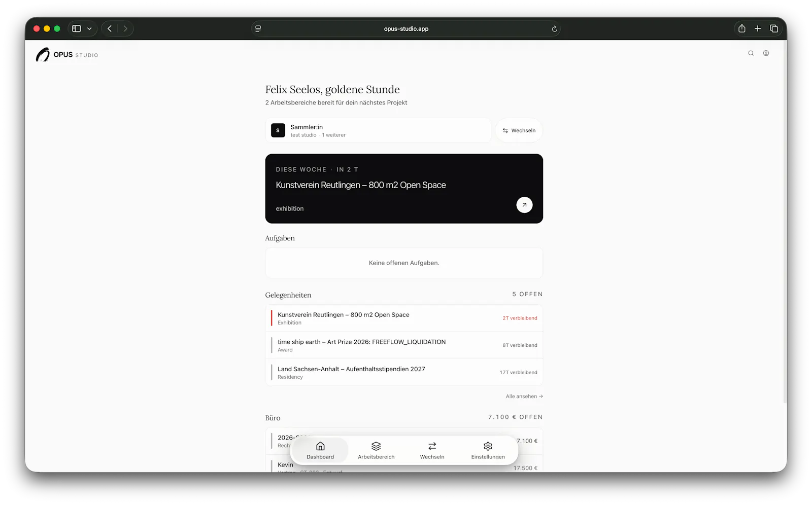The image size is (812, 505).
Task: Open Arbeitsbereich in the bottom navigation
Action: tap(376, 450)
